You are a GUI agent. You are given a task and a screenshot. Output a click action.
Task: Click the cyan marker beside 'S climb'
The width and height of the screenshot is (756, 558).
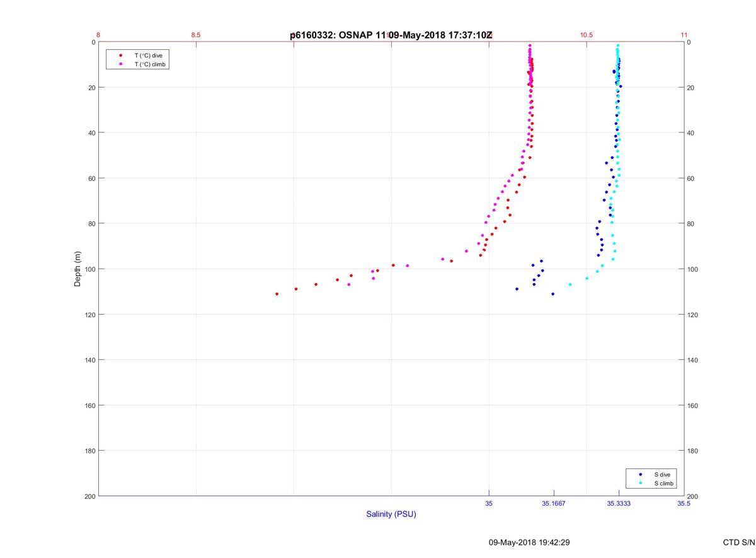coord(641,484)
